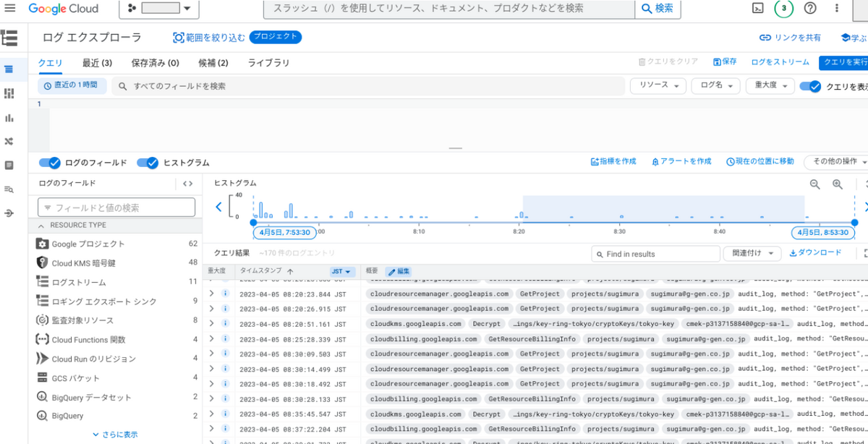Open the help question mark icon

coord(810,9)
